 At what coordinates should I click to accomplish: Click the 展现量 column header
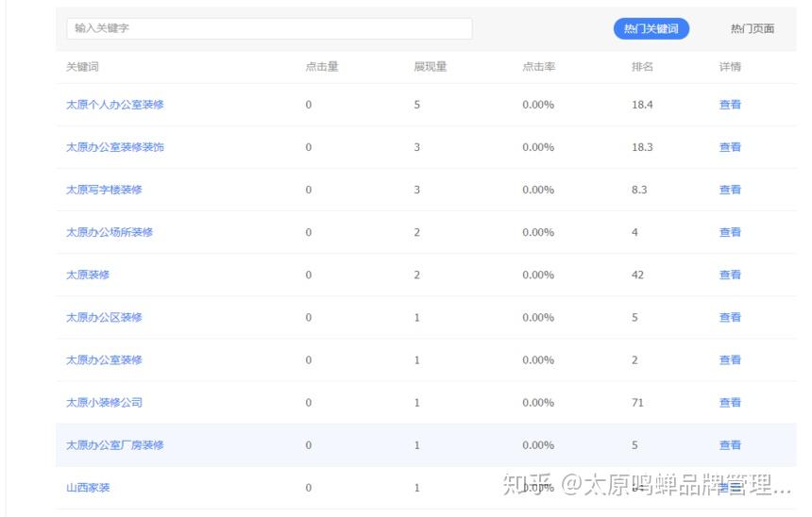(430, 67)
